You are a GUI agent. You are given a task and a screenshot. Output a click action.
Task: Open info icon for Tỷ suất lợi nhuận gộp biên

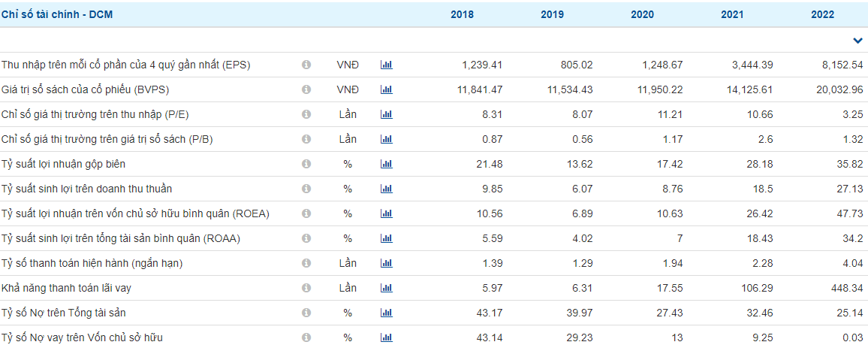[x=306, y=164]
